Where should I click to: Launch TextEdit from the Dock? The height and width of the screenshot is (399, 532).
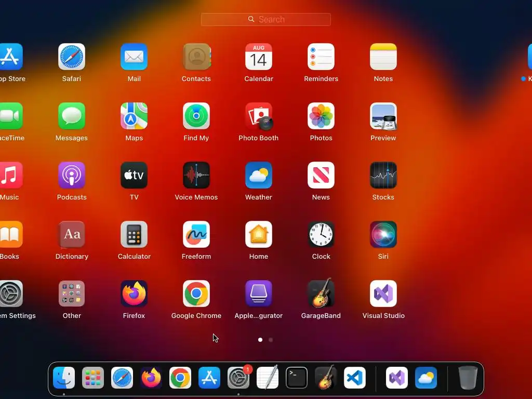tap(268, 377)
